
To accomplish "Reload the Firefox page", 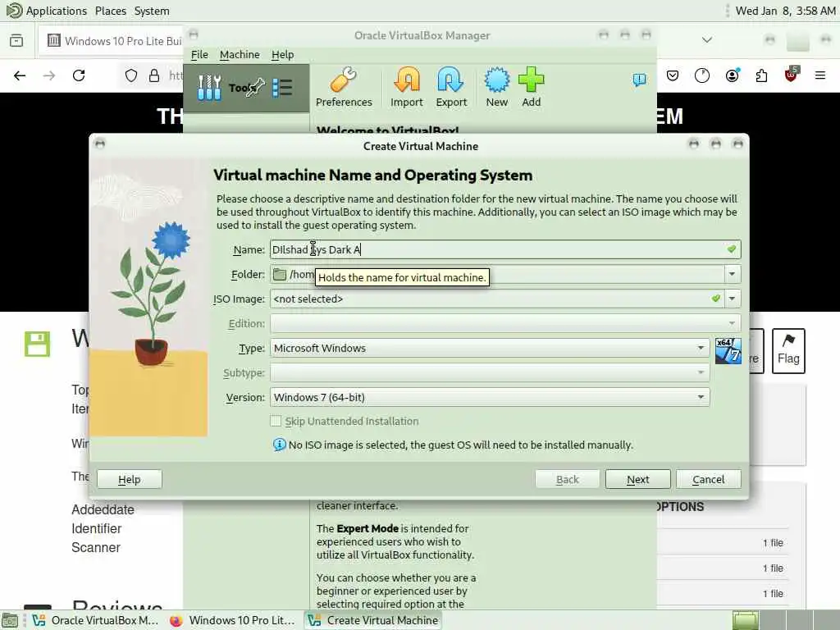I will [79, 75].
